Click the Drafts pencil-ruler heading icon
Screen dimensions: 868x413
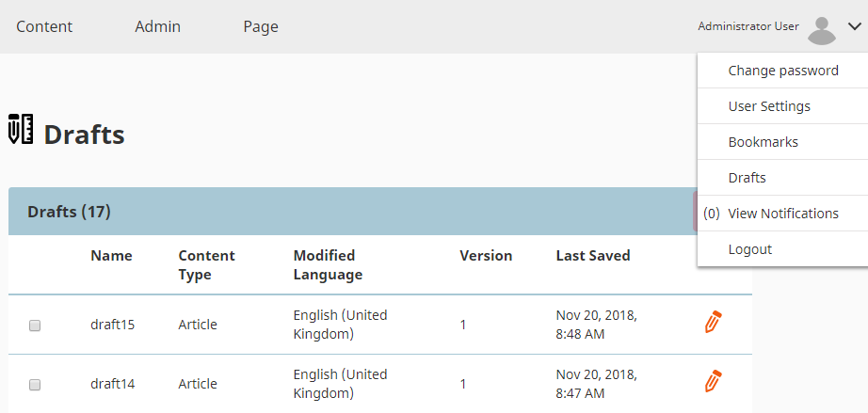click(21, 129)
